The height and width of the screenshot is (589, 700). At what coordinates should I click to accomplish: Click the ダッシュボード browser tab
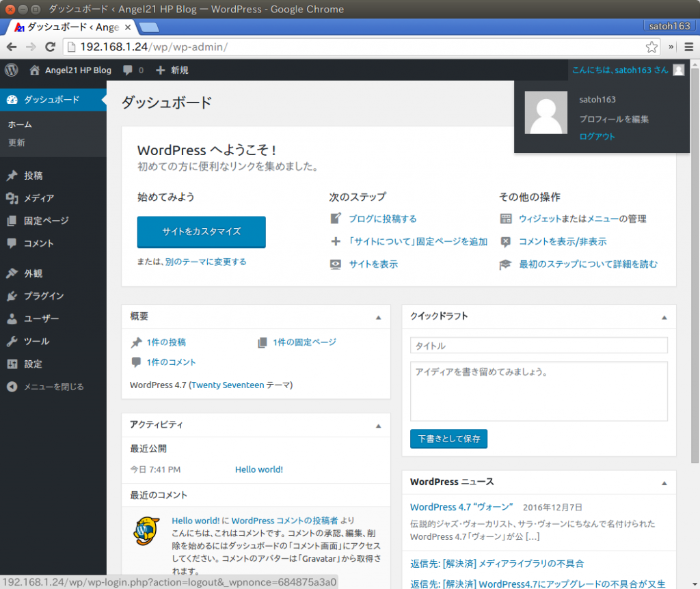pos(71,27)
